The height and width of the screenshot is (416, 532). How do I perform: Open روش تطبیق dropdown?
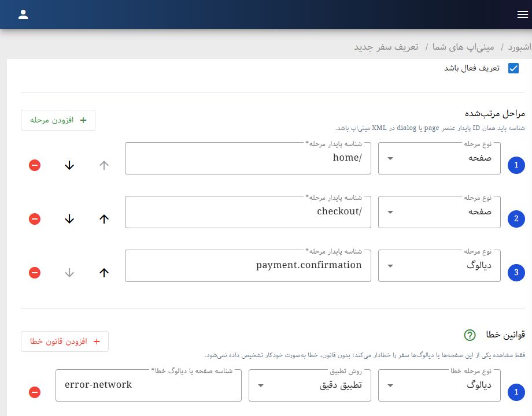click(310, 385)
